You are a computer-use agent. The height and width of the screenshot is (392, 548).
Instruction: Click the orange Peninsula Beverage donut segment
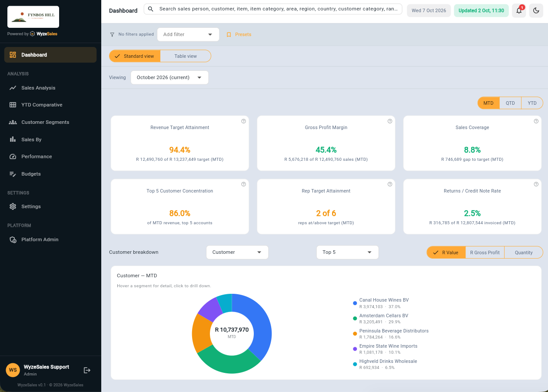(201, 334)
